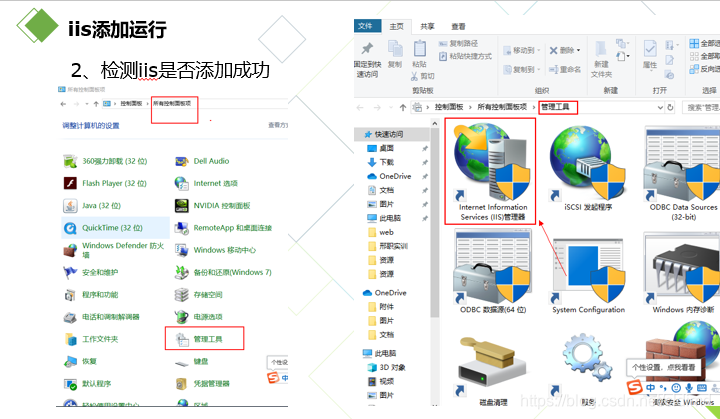Click the navigation pane vertical scrollbar

(434, 225)
